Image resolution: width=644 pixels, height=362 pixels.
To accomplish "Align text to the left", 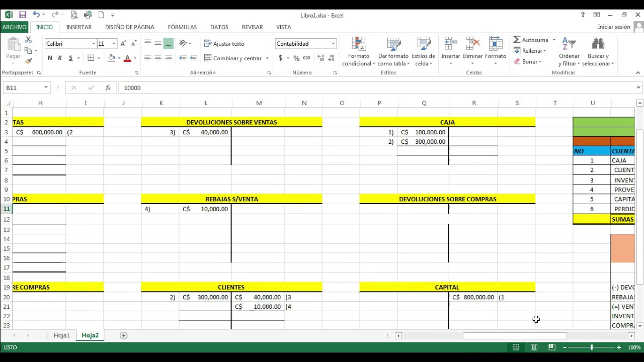I will click(x=147, y=58).
